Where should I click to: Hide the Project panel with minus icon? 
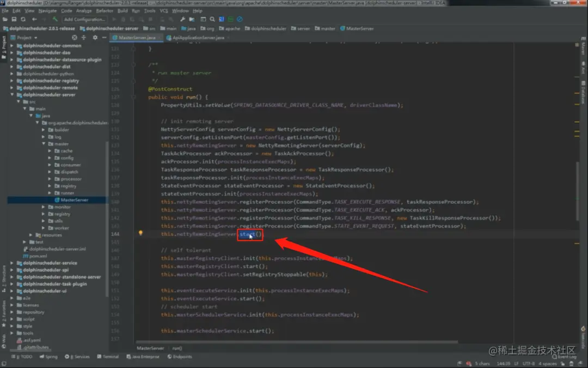(x=104, y=38)
